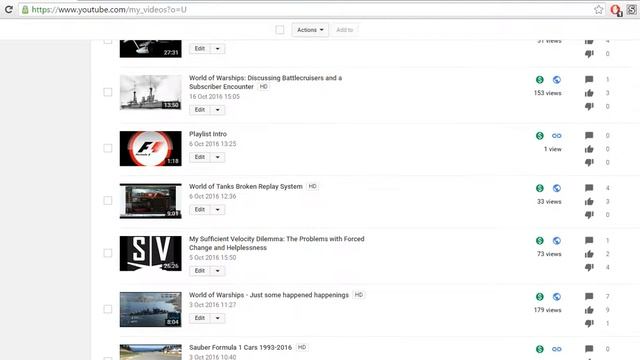
Task: Click monetization dollar icon for Sufficient Velocity video
Action: coord(540,241)
